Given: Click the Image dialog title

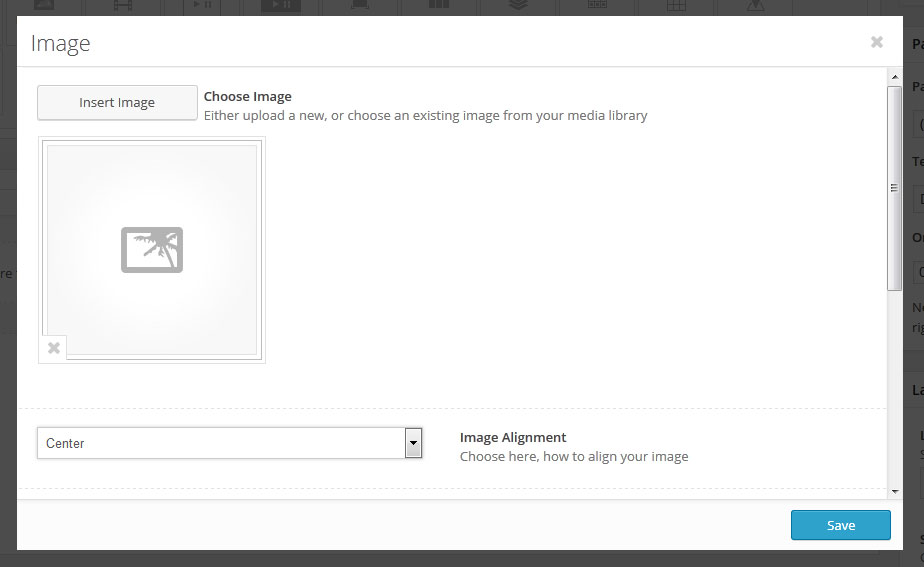Looking at the screenshot, I should coord(61,43).
